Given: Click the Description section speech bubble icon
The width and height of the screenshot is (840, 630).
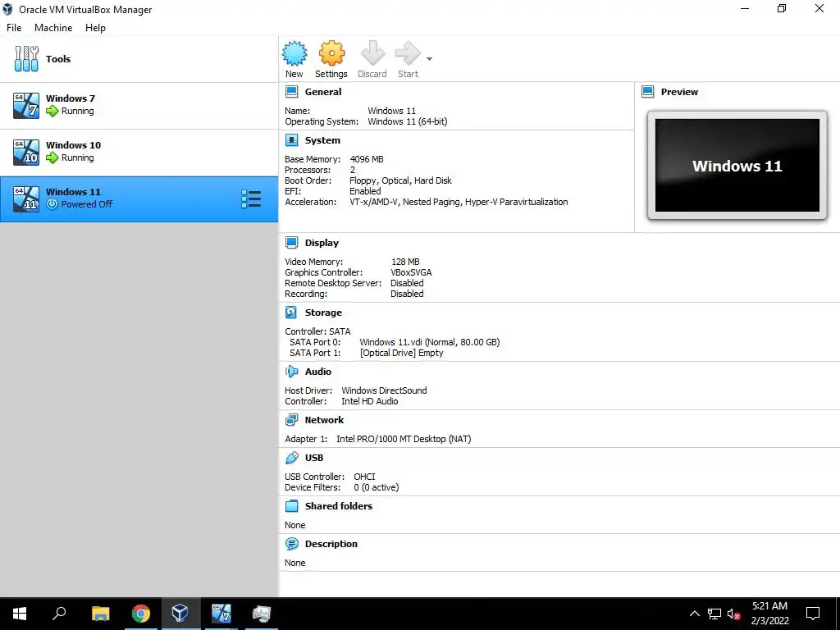Looking at the screenshot, I should click(x=291, y=544).
